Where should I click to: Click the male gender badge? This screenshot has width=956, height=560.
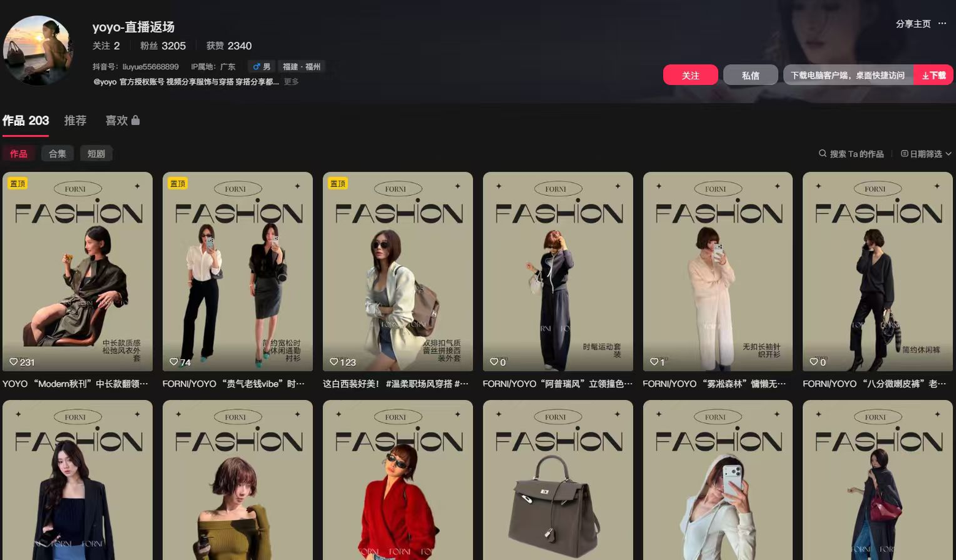[262, 66]
